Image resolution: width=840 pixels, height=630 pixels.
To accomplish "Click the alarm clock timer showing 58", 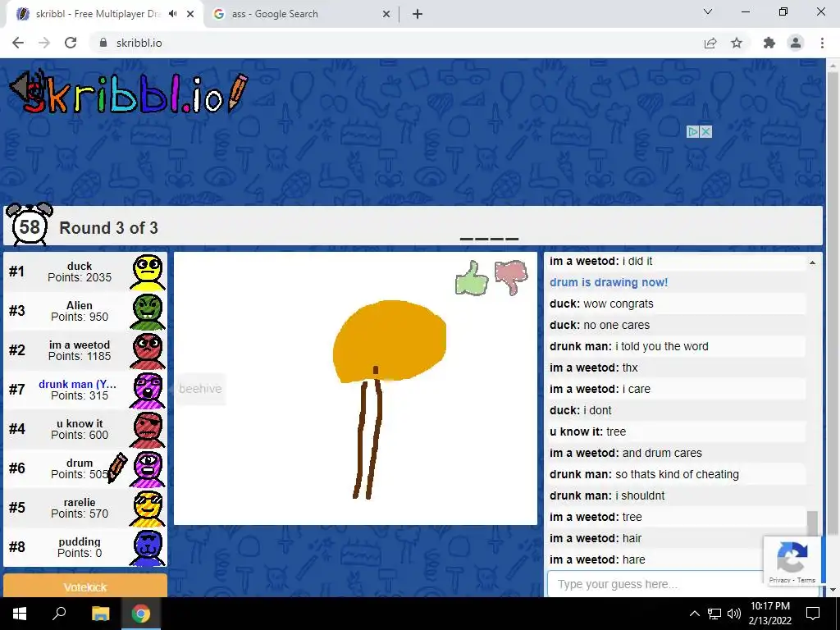I will [x=30, y=226].
